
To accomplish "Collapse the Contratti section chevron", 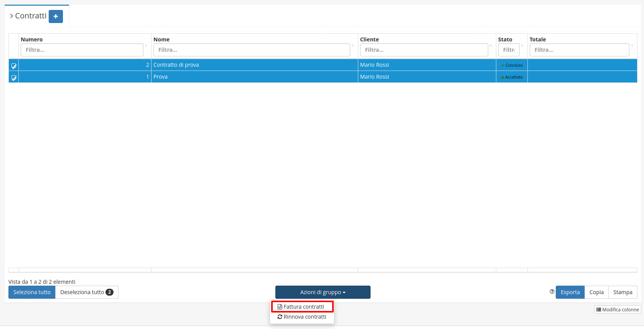I will pos(12,16).
